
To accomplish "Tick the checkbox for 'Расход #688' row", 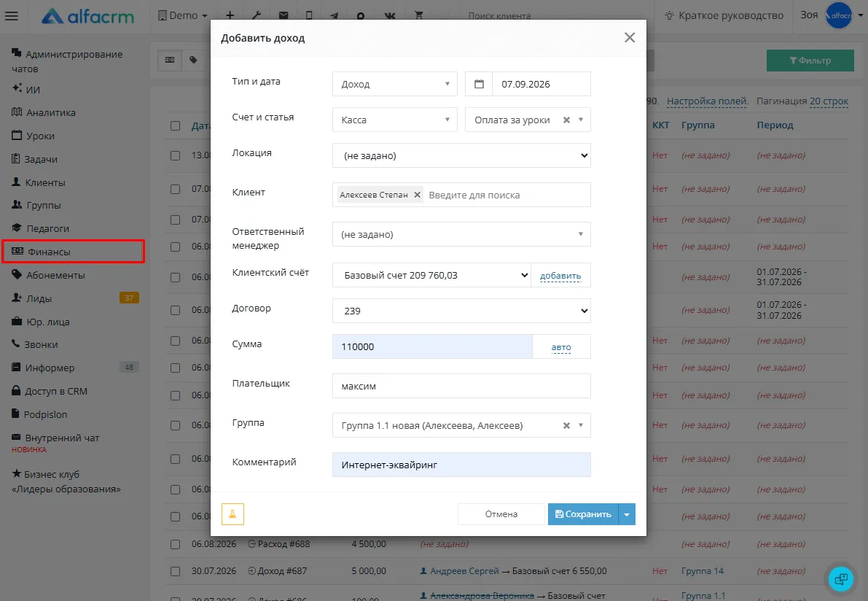I will point(176,545).
